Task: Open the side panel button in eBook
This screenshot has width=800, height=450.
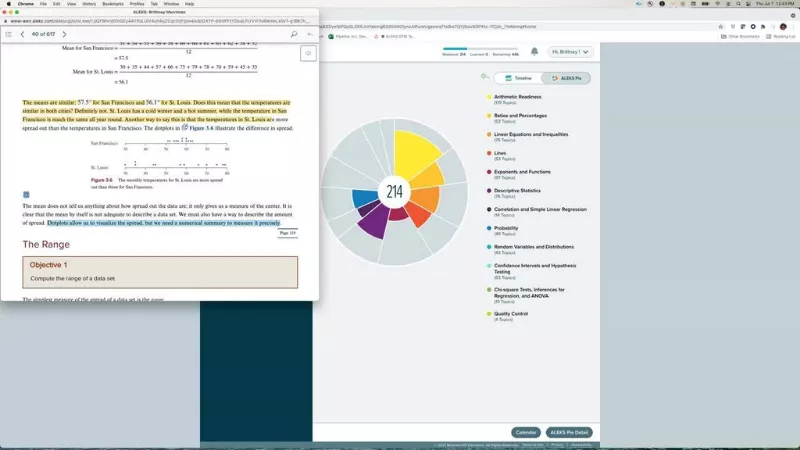Action: pyautogui.click(x=308, y=53)
